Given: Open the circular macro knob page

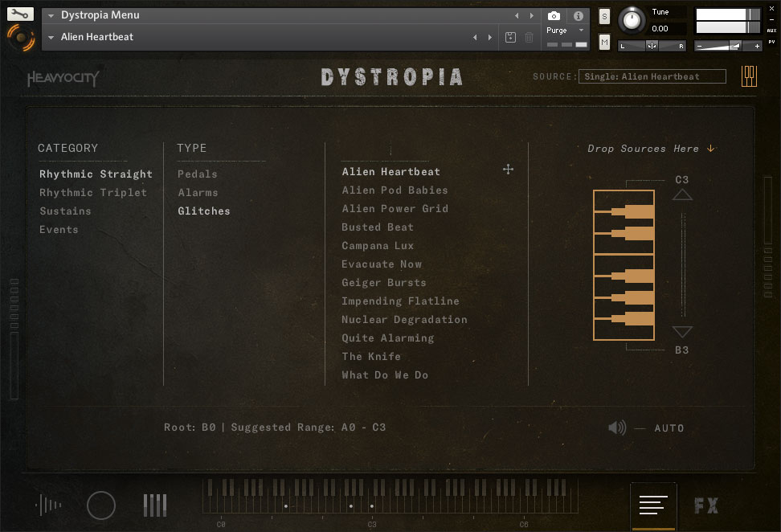Looking at the screenshot, I should pos(101,505).
